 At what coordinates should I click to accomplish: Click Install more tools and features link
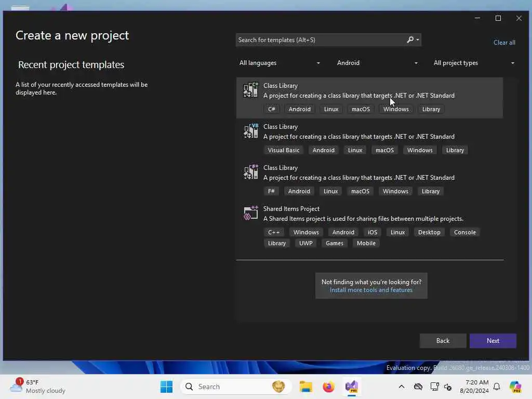371,290
